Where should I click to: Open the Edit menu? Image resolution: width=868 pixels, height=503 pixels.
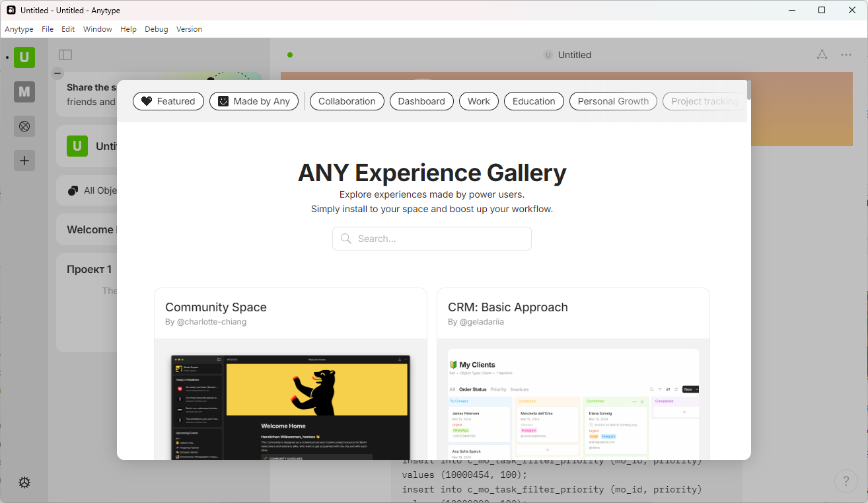68,29
